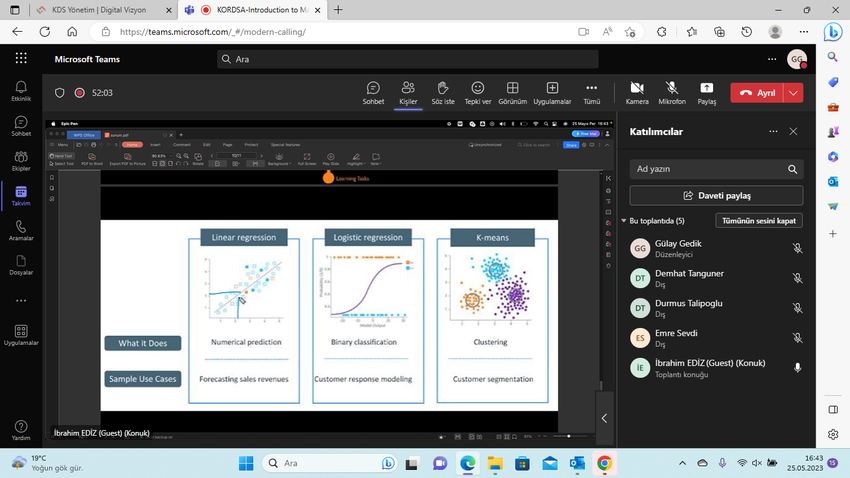The image size is (850, 478).
Task: Show hidden system tray icons chevron
Action: (682, 463)
